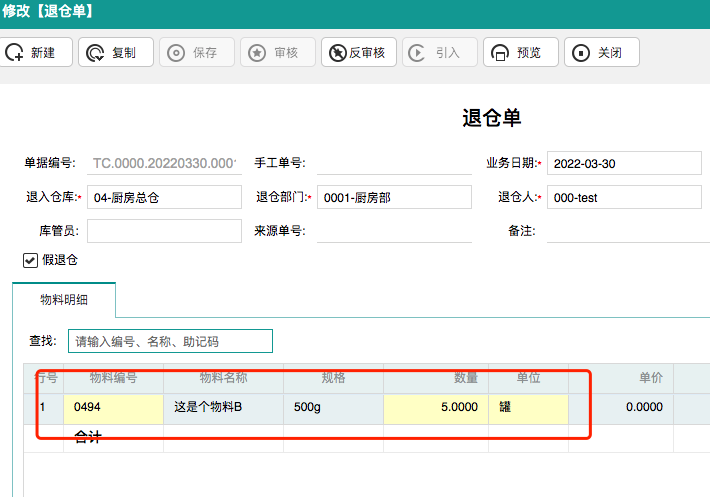Viewport: 710px width, 497px height.
Task: Click the 单位 cell showing 罐
Action: pyautogui.click(x=528, y=408)
